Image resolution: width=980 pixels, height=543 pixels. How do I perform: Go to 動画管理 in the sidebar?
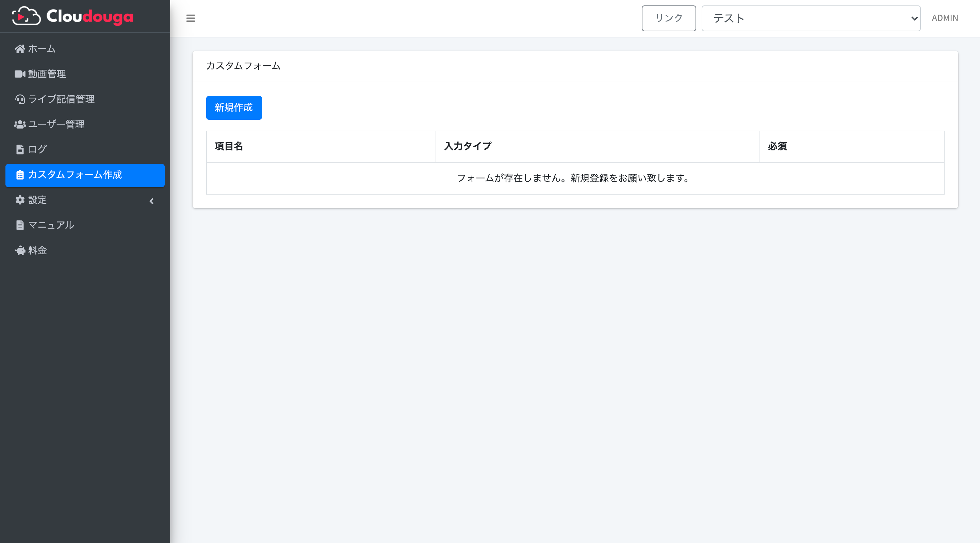tap(85, 74)
